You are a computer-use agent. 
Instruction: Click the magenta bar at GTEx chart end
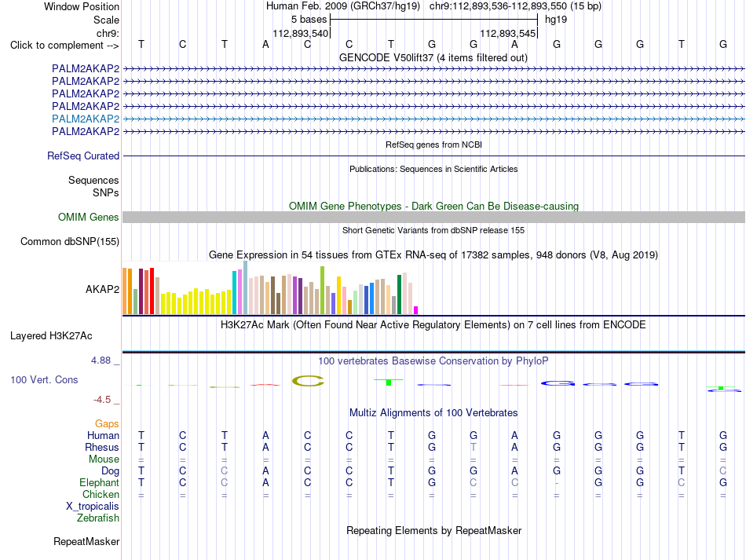pyautogui.click(x=416, y=310)
